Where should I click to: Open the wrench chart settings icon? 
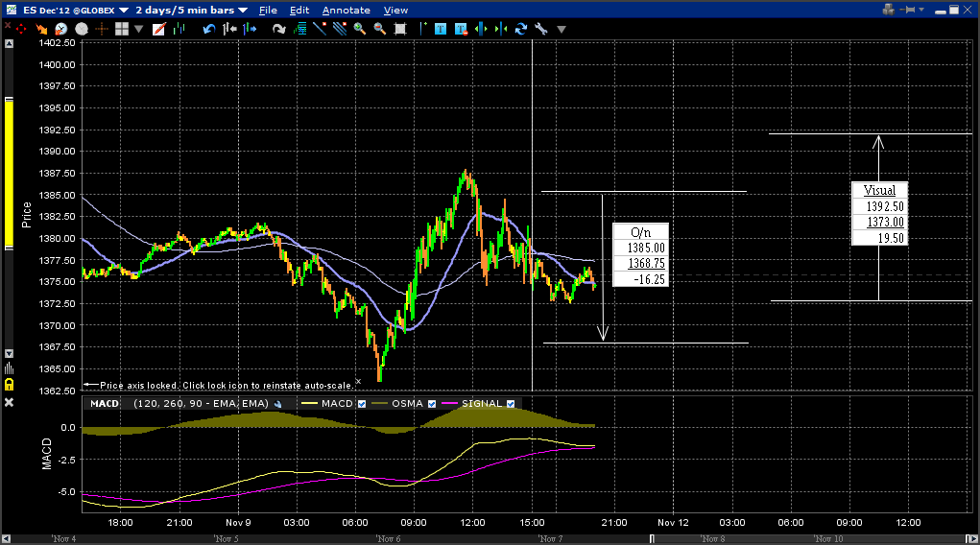point(541,29)
